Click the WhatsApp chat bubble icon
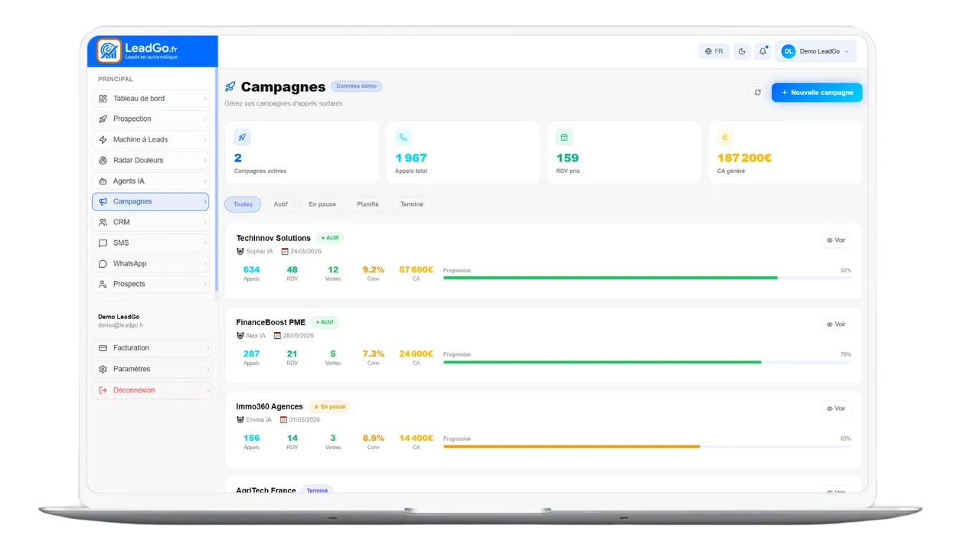This screenshot has height=551, width=980. tap(103, 264)
